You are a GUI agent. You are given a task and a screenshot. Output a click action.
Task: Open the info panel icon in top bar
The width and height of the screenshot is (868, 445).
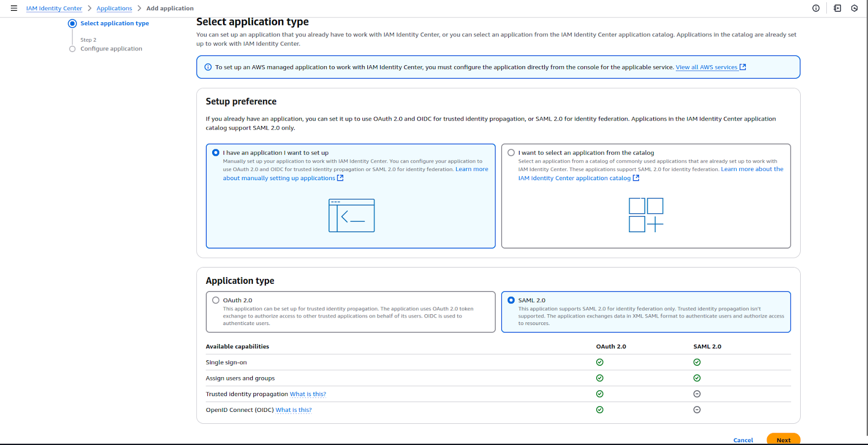pos(816,8)
